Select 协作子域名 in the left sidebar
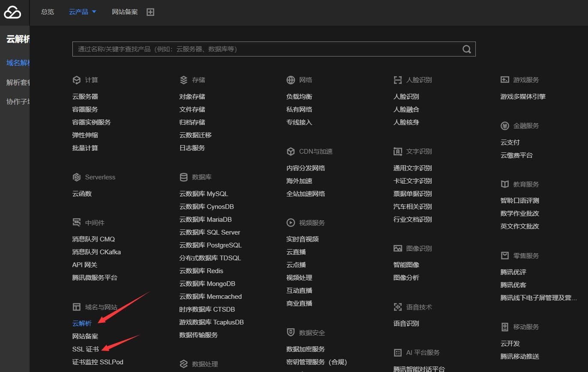Screen dimensions: 588x372 [x=18, y=101]
